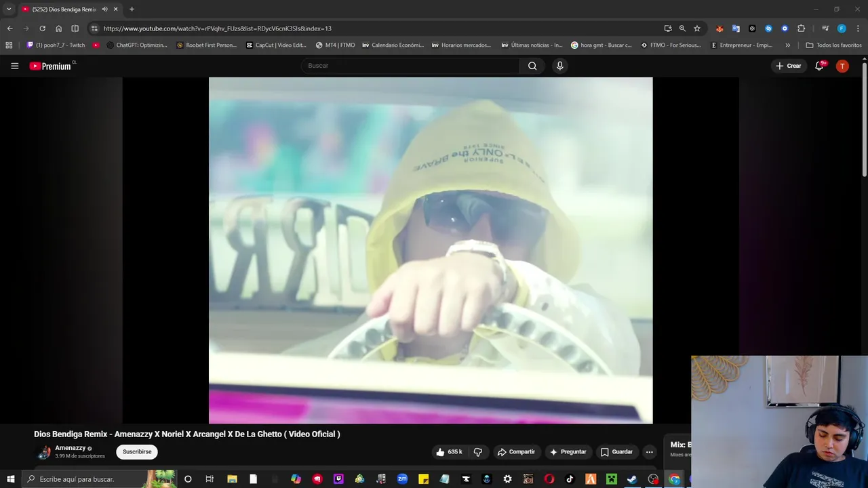Screen dimensions: 868x488
Task: Open the CapCut Video Editor bookmark
Action: pyautogui.click(x=276, y=45)
